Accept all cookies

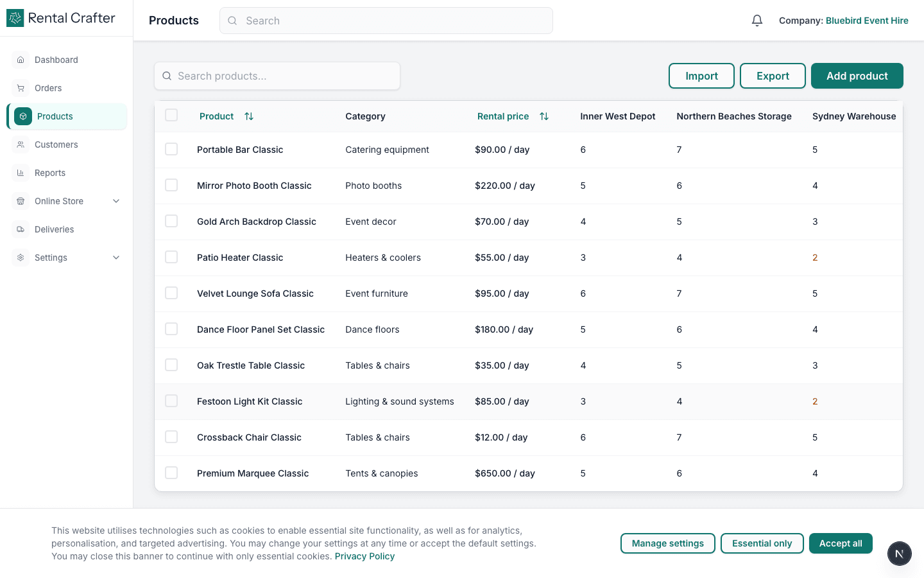(x=841, y=543)
